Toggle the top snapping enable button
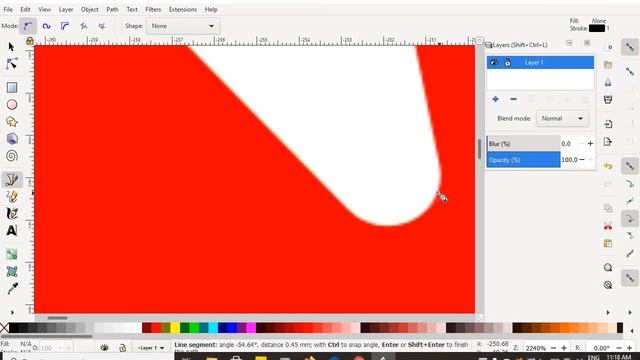Viewport: 640px width, 360px height. pos(630,47)
